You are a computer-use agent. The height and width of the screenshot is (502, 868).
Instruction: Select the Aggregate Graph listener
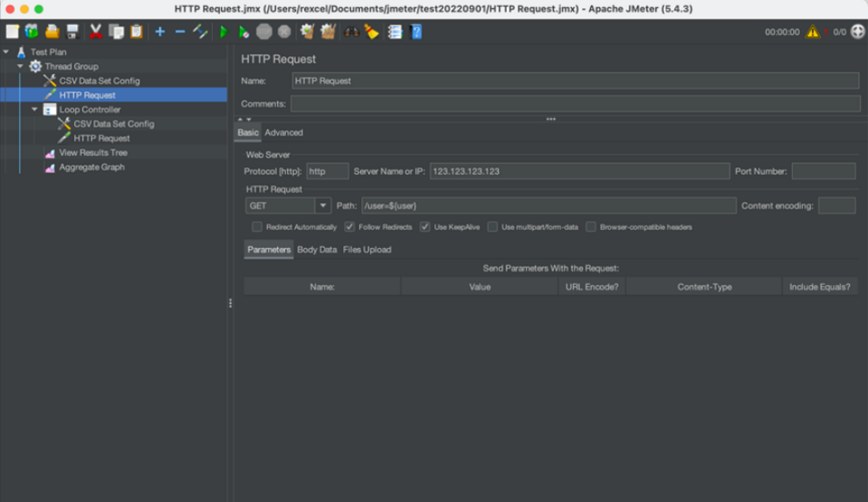point(91,167)
